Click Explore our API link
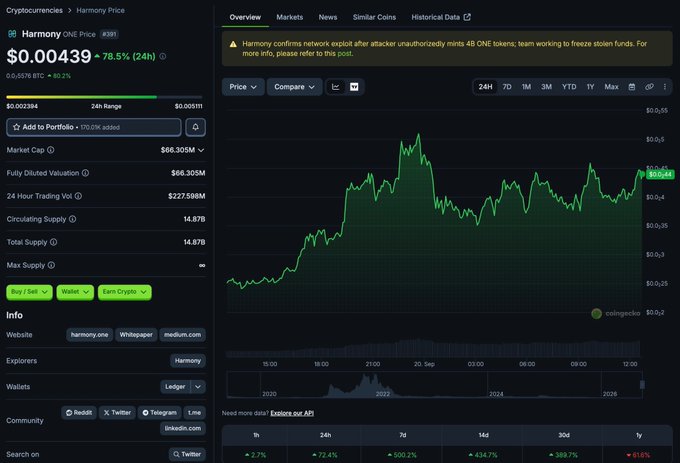This screenshot has width=680, height=463. (292, 413)
